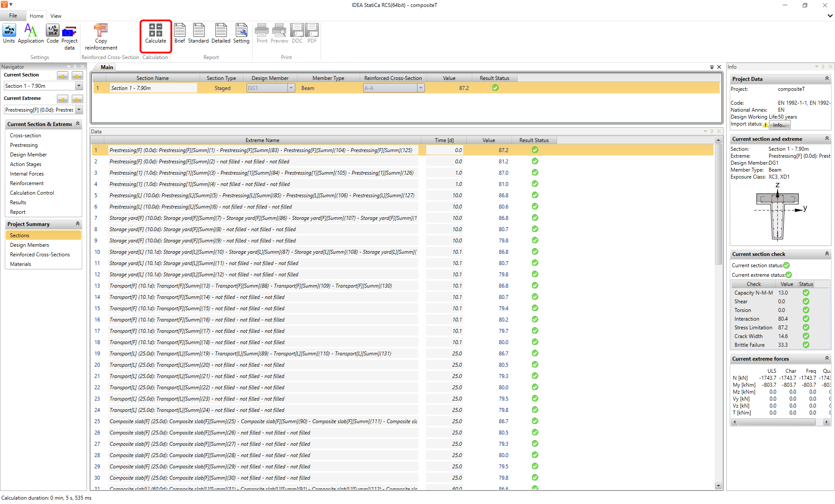Click the Project data icon
Viewport: 835px width, 504px height.
(69, 31)
